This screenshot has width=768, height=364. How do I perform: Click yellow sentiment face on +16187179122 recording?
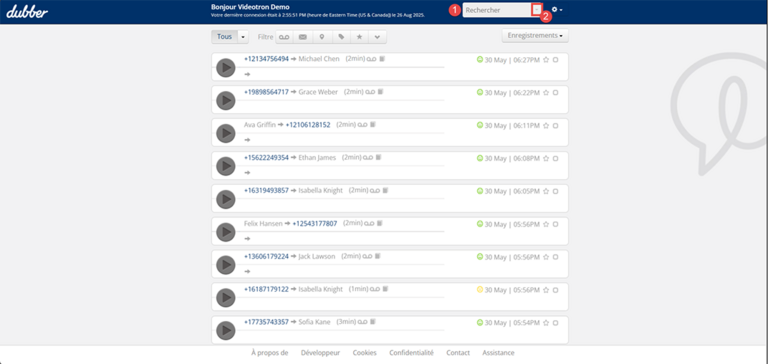tap(480, 290)
